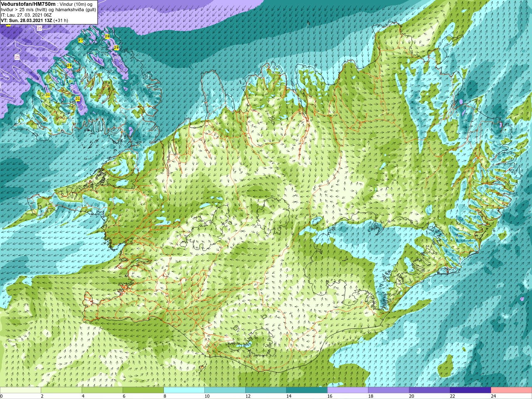Screen dimensions: 532x399
Task: Pick the 4–6 m/s green legend swatch
Action: [102, 390]
